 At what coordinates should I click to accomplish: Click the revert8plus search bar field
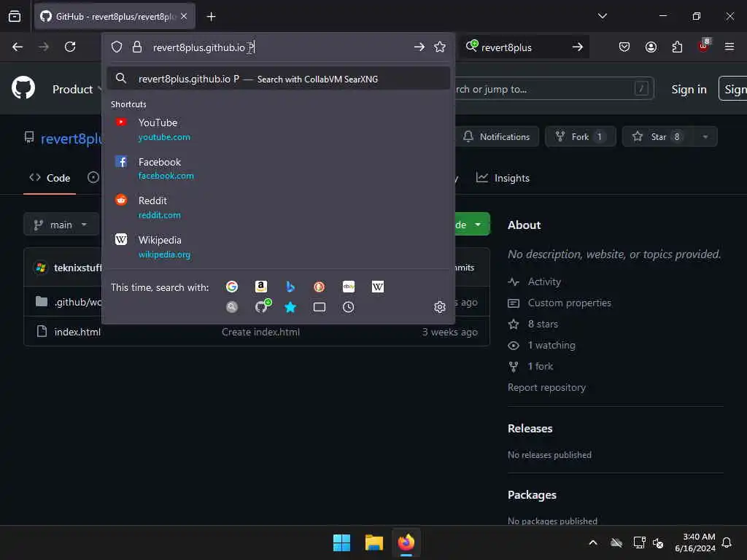point(523,47)
